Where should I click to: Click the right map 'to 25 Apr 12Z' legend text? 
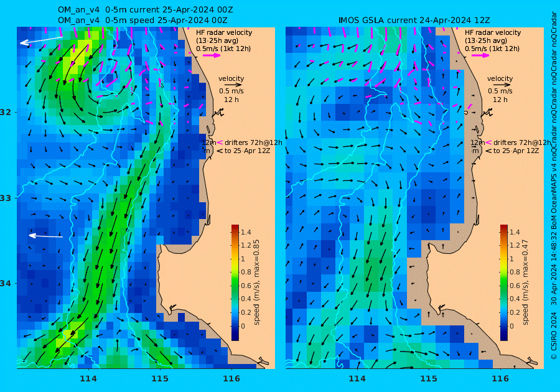tap(516, 151)
